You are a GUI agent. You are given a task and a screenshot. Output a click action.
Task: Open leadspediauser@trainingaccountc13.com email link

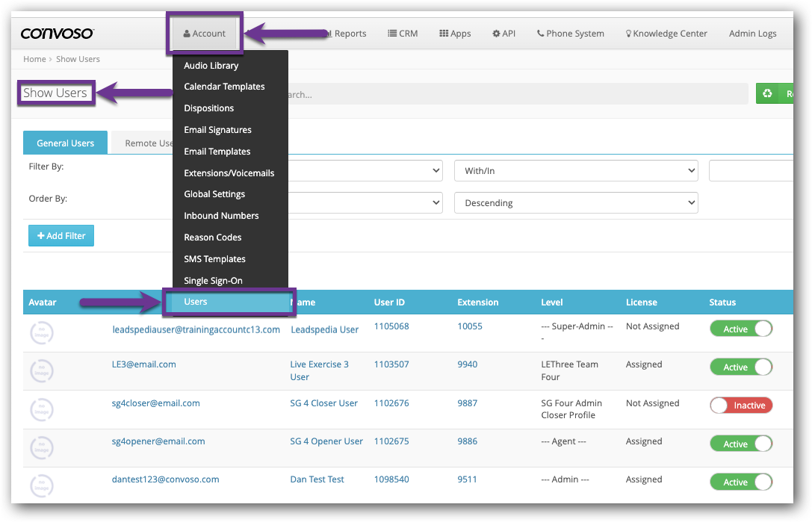pos(196,330)
